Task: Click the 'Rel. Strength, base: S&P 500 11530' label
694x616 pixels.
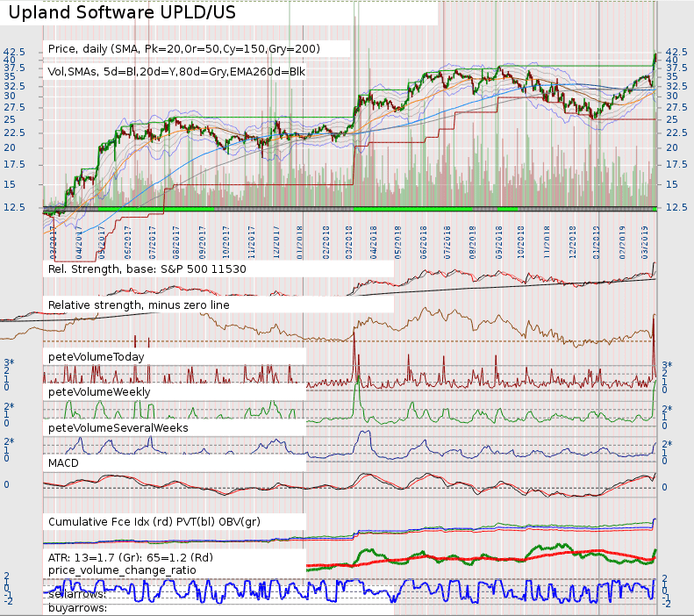Action: (147, 269)
